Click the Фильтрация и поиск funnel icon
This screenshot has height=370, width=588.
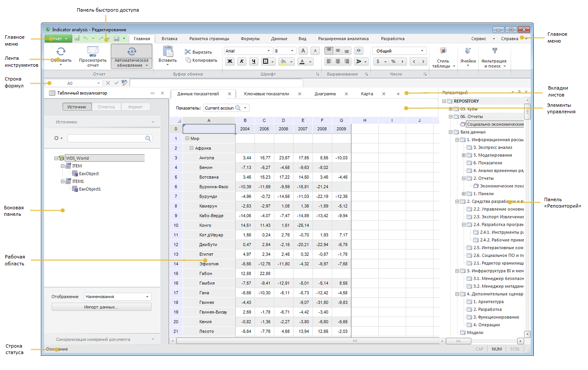pos(495,51)
